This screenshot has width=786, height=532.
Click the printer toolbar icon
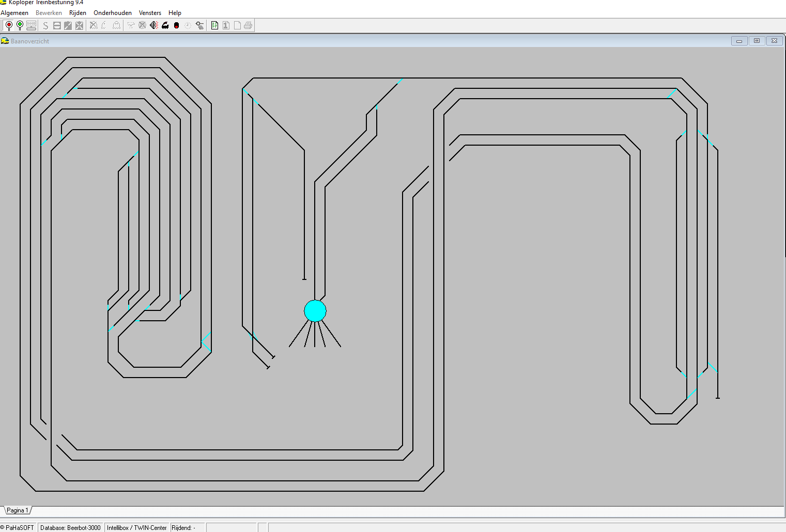[248, 25]
